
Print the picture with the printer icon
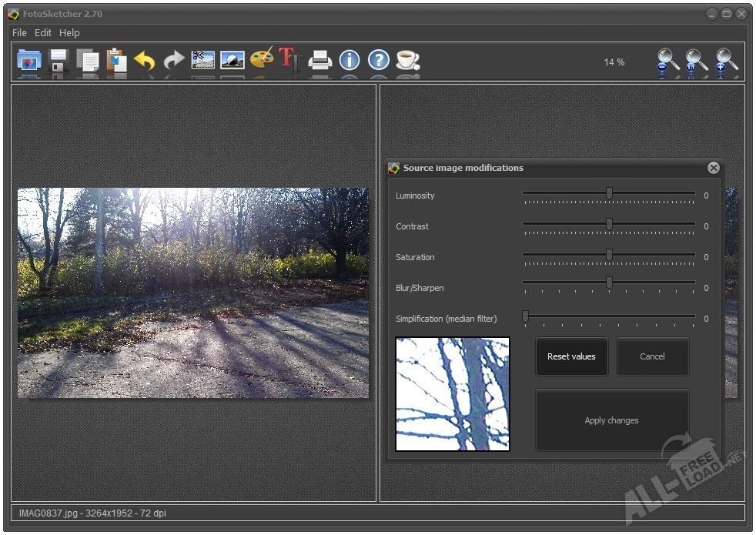tap(320, 61)
